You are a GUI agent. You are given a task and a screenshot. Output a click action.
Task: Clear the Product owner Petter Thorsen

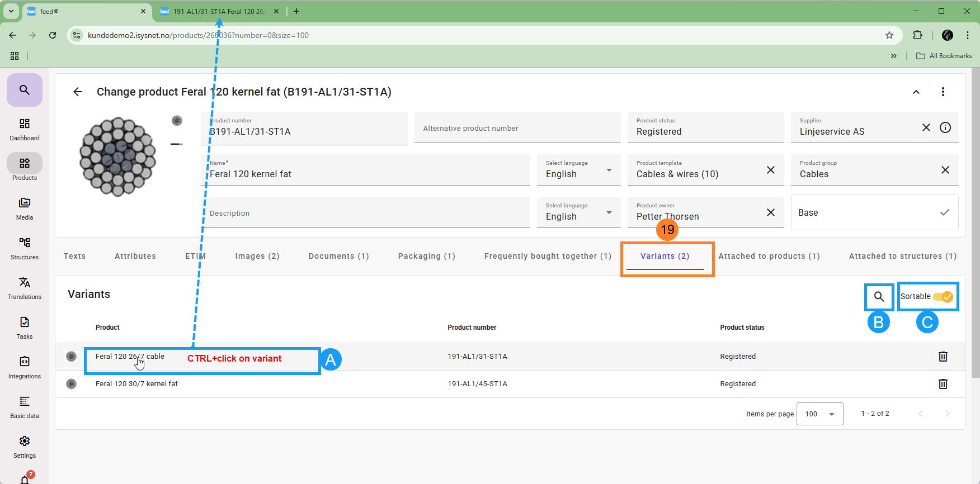pos(770,212)
